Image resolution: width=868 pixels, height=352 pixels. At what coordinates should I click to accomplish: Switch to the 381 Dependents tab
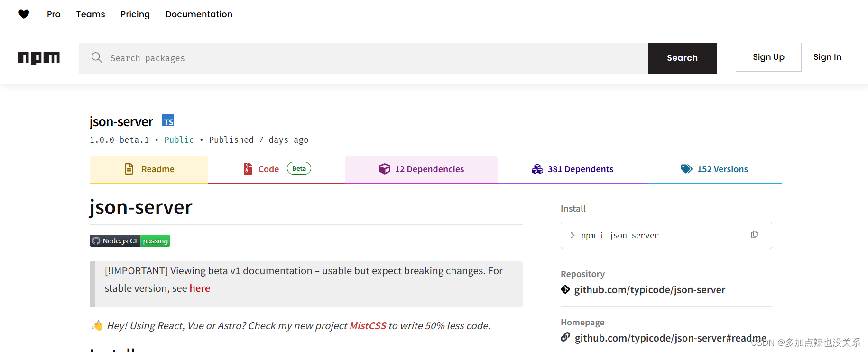click(573, 169)
